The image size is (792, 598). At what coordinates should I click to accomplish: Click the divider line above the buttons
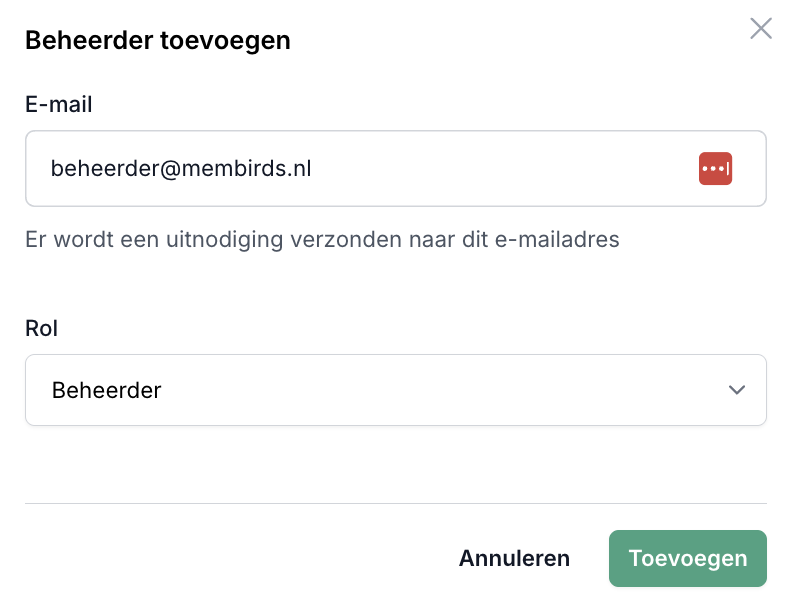point(395,503)
